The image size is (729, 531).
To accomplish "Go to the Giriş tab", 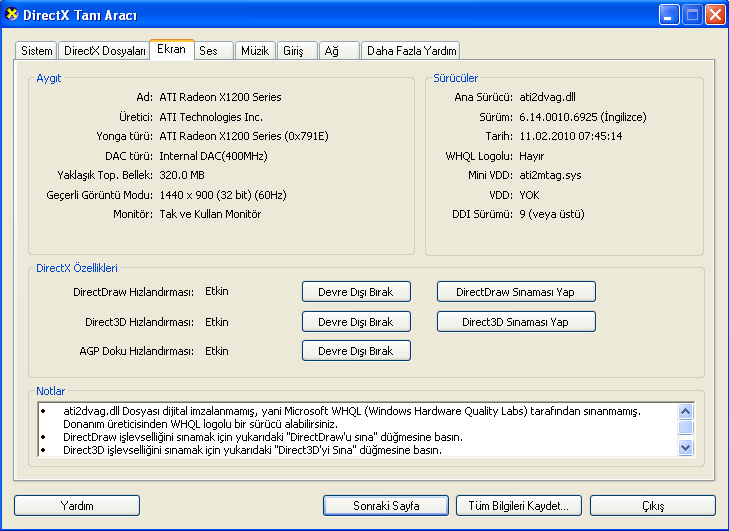I will click(298, 51).
